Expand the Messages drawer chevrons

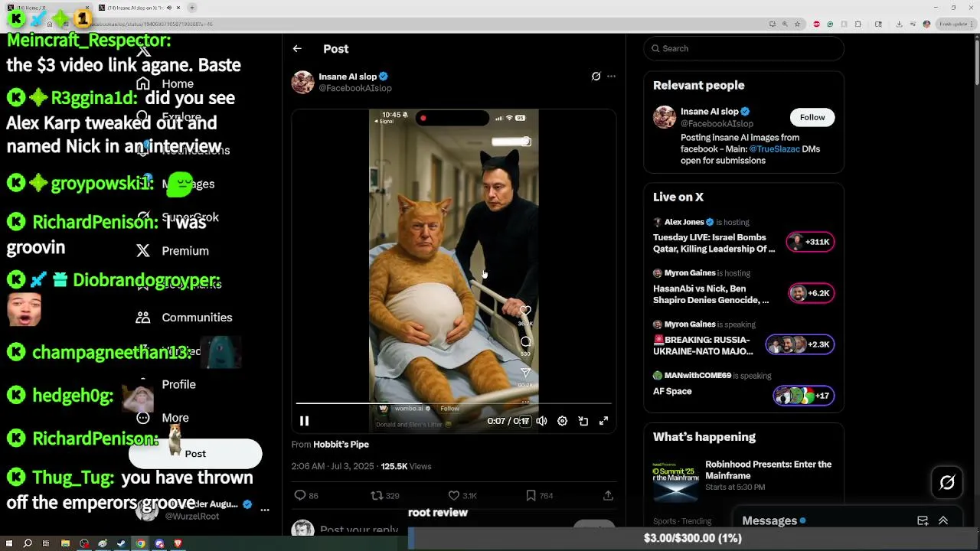[943, 520]
